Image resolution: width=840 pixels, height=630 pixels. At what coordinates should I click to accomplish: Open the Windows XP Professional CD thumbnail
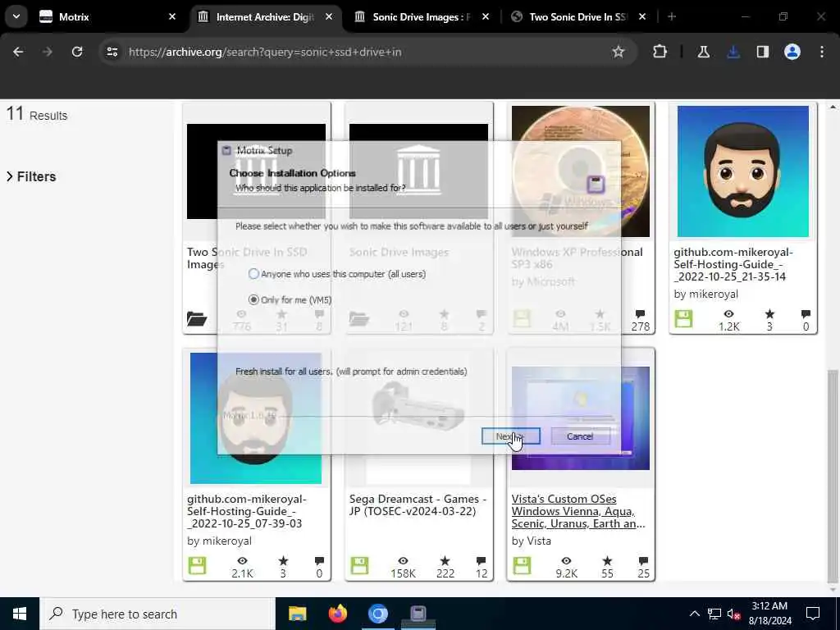581,171
